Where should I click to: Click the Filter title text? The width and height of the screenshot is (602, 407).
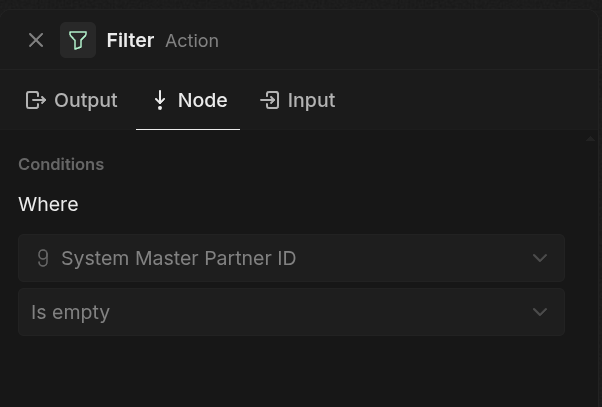point(130,40)
